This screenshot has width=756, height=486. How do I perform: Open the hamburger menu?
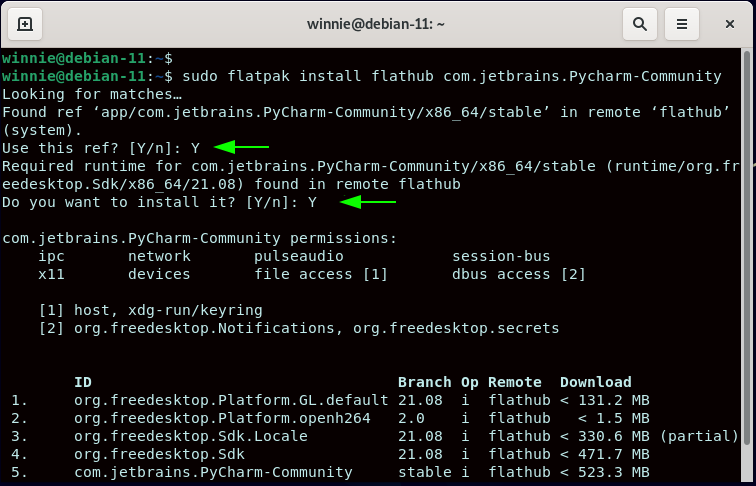click(682, 23)
